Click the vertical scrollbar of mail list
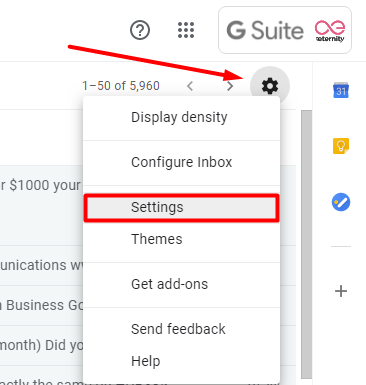 click(x=306, y=244)
